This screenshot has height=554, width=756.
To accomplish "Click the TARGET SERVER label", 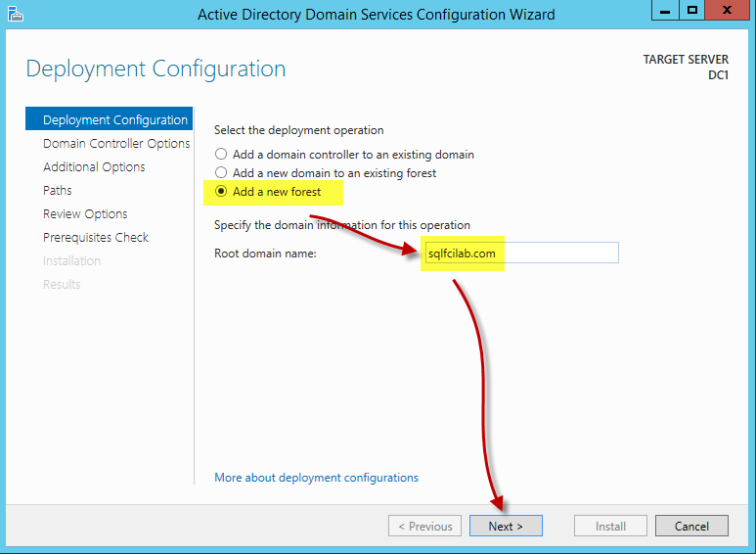I will pos(686,60).
